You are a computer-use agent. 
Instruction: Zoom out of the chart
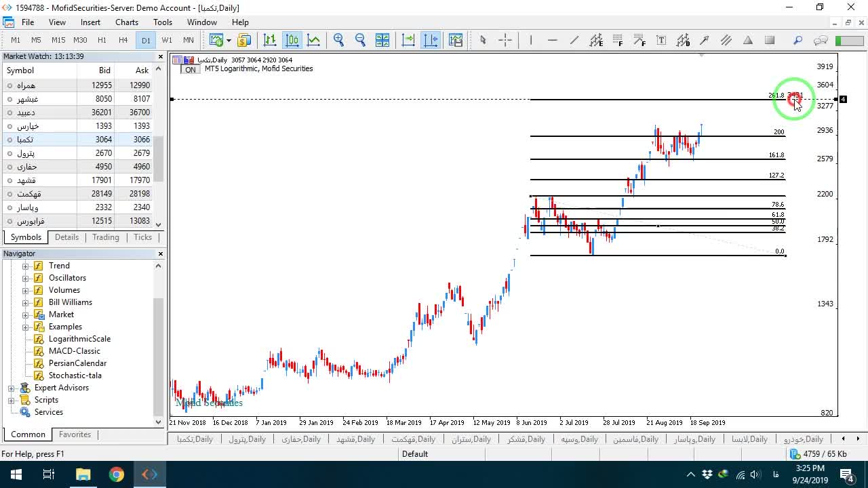[360, 40]
